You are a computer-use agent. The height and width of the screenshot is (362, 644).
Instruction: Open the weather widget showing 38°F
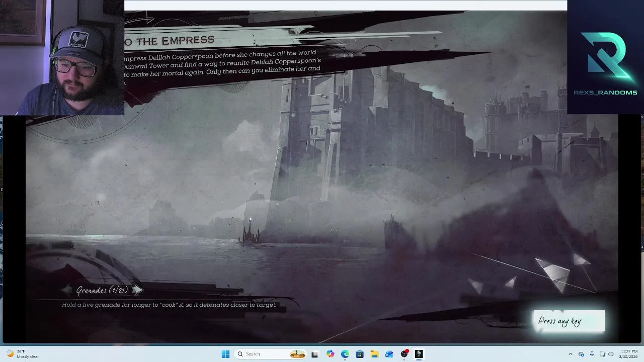coord(22,354)
